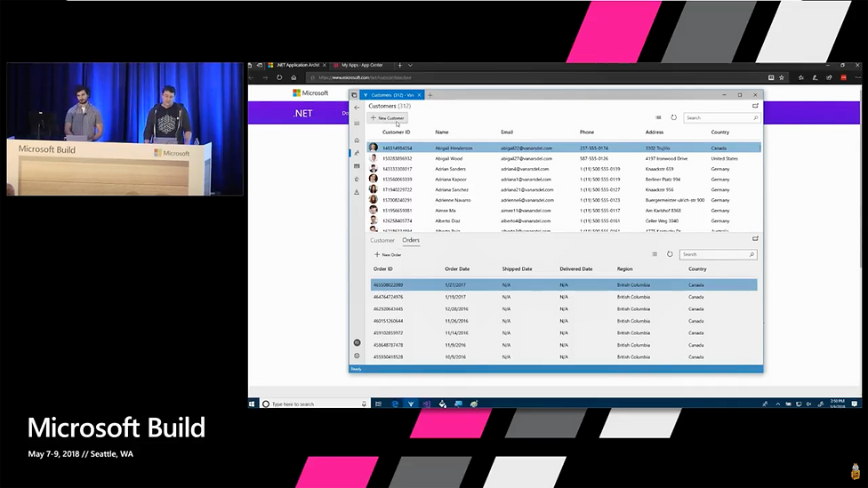Select the Adrienne Navarro customer row
The image size is (868, 488).
[x=564, y=200]
